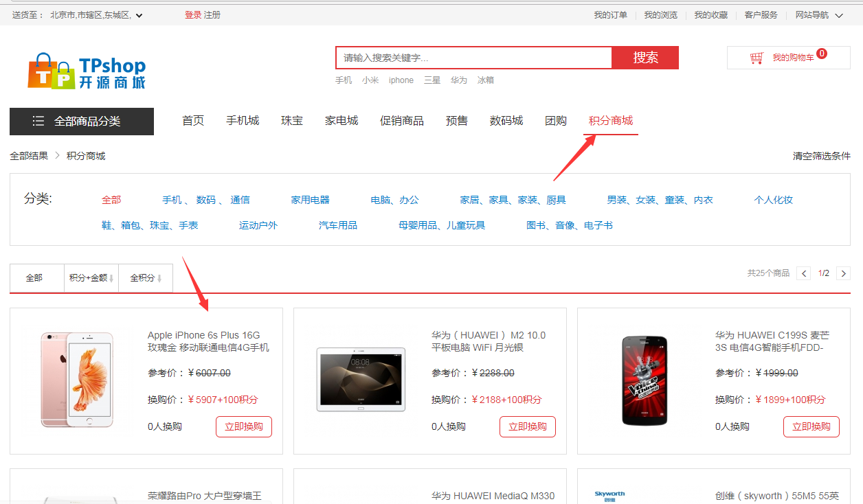The width and height of the screenshot is (863, 504).
Task: Go to the previous page arrow
Action: (803, 273)
